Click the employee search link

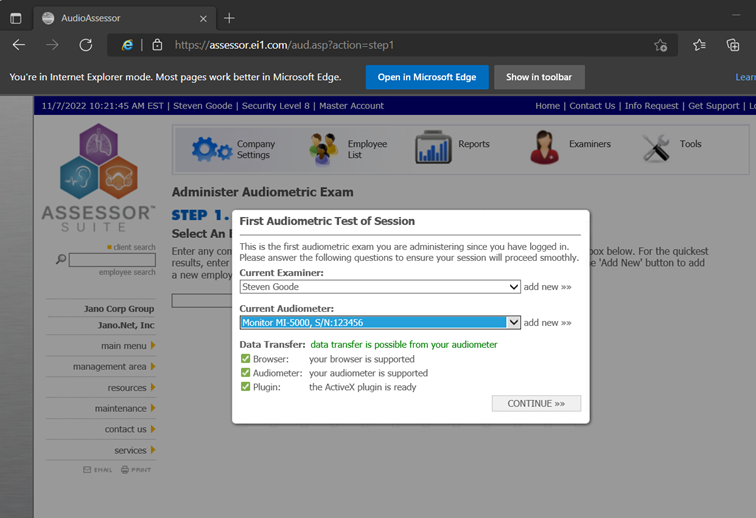[x=127, y=272]
